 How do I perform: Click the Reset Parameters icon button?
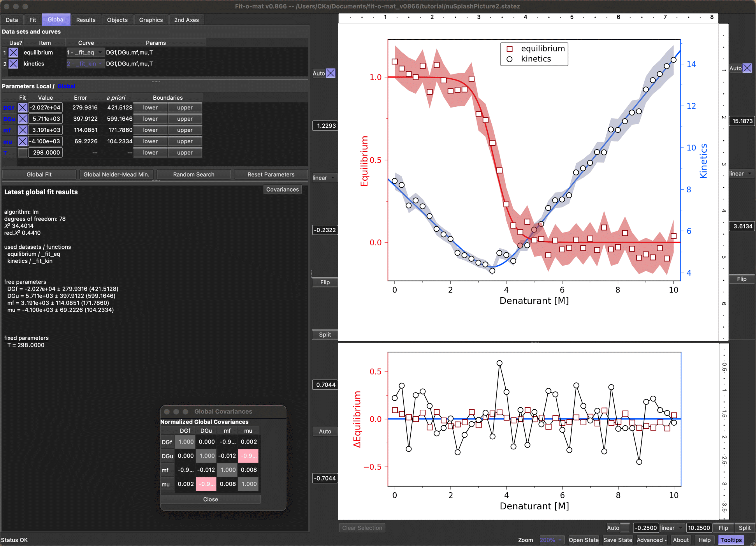[x=269, y=174]
